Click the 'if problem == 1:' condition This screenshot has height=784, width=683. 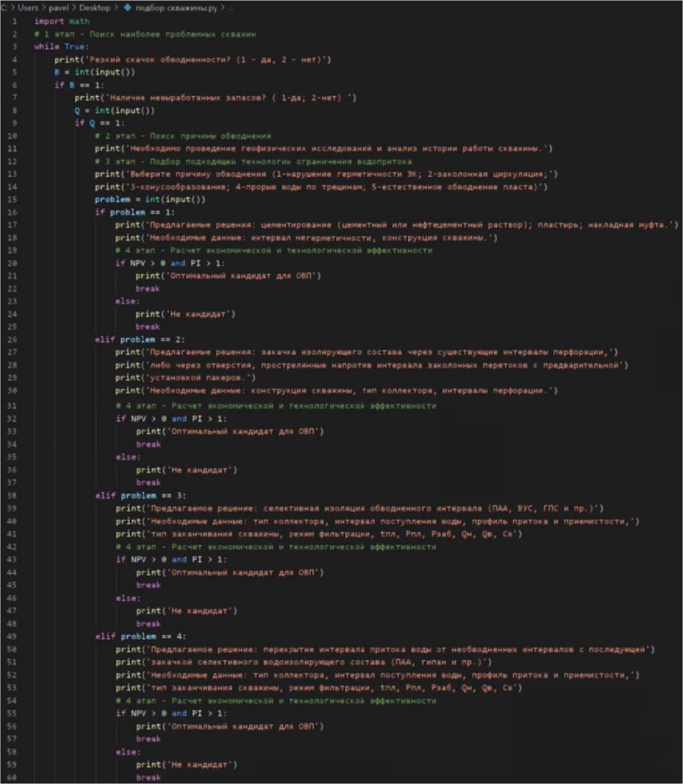point(135,212)
